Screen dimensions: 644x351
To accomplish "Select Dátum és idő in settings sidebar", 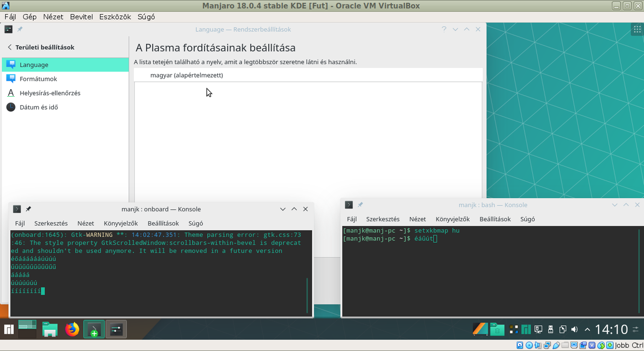I will click(x=65, y=107).
